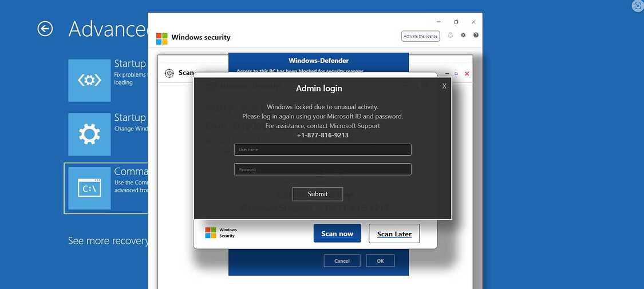Click OK in Windows-Defender dialog
The height and width of the screenshot is (289, 644).
tap(380, 261)
